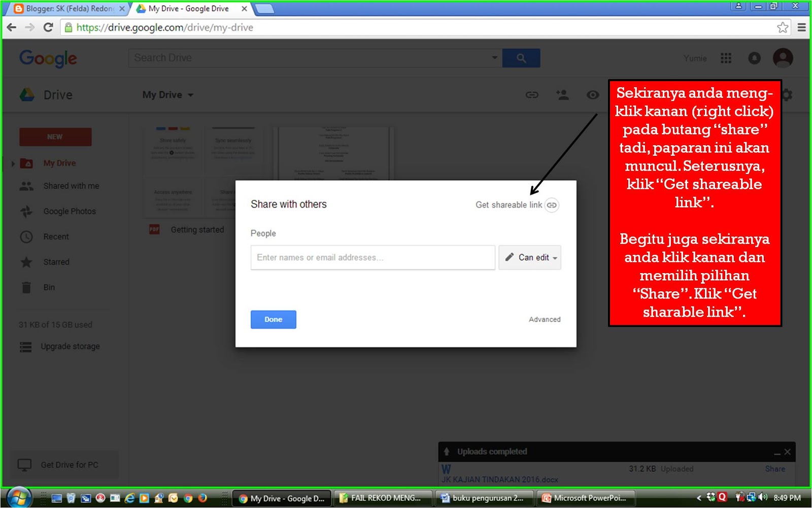Open the Chrome menu icon

802,27
